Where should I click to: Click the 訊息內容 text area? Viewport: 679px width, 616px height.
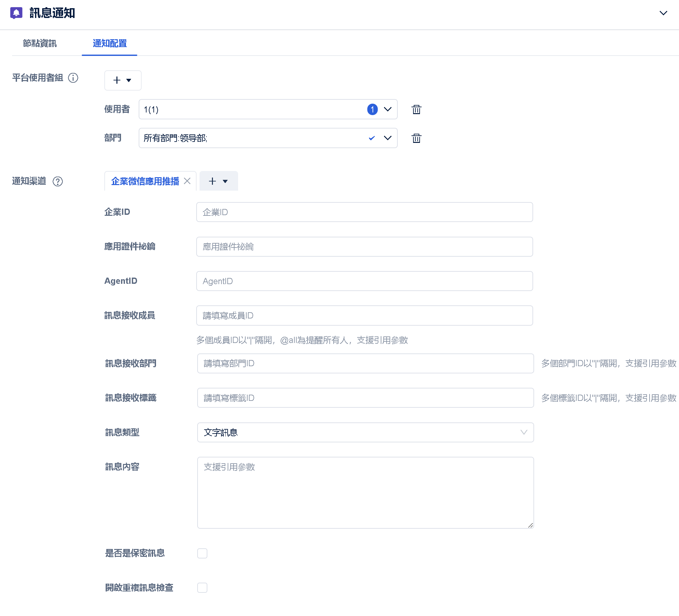[365, 492]
